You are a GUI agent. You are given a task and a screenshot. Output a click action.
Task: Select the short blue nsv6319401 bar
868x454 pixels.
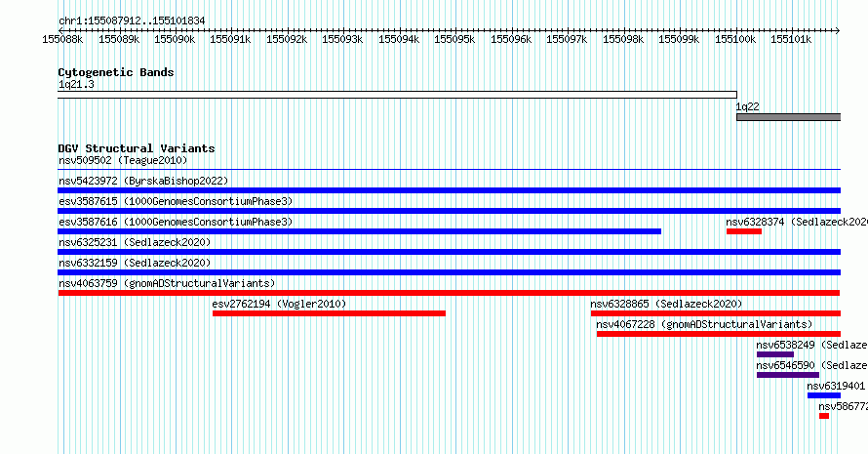point(824,395)
